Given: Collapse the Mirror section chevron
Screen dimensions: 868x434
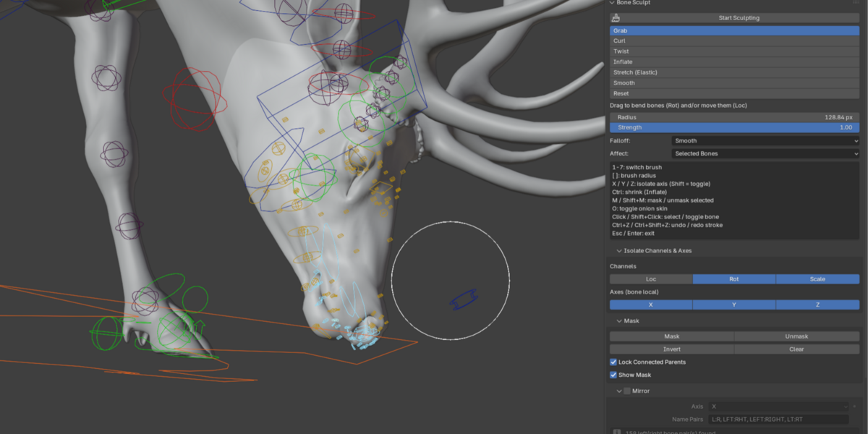Looking at the screenshot, I should click(619, 391).
